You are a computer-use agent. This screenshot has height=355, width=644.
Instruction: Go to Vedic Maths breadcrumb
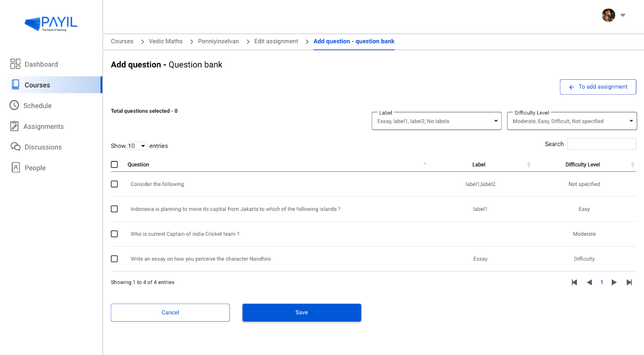165,41
